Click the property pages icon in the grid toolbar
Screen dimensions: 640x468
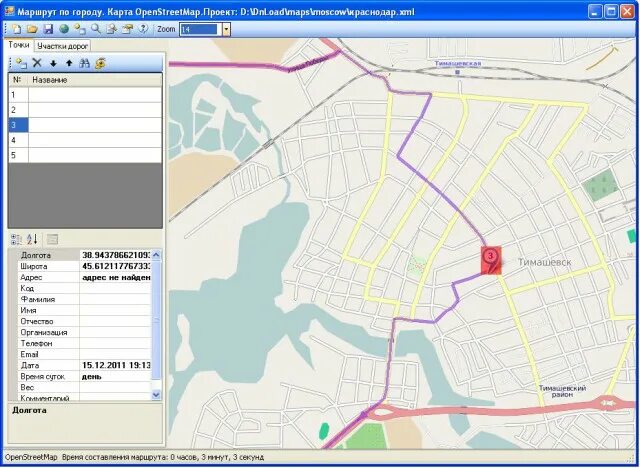pyautogui.click(x=53, y=240)
